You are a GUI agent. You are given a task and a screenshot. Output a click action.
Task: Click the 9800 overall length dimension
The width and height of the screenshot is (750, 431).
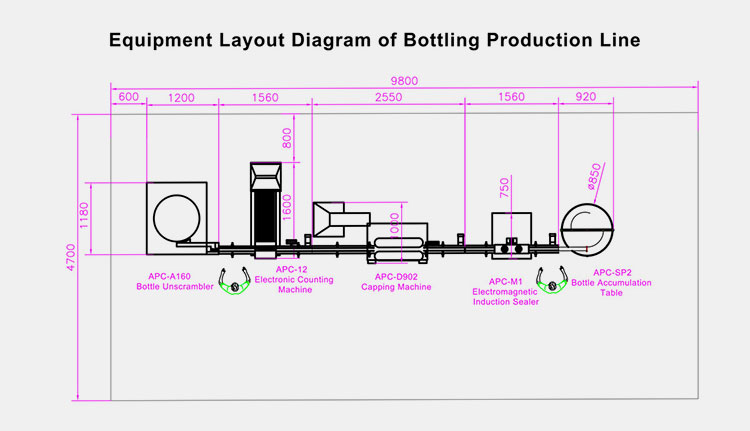(402, 82)
